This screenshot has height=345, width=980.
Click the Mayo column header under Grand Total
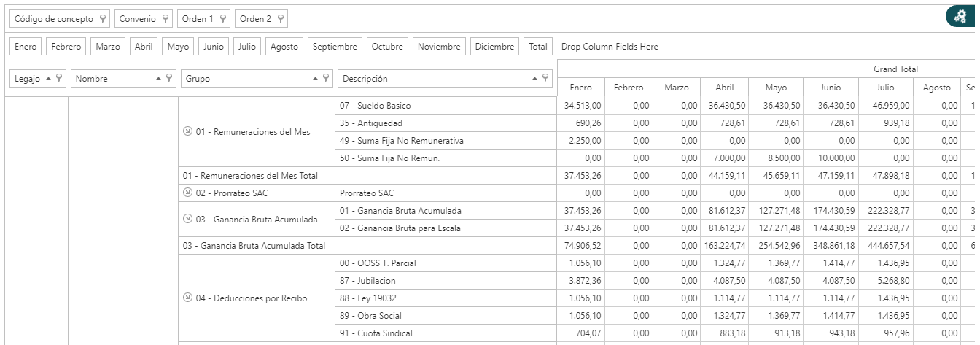(x=777, y=88)
